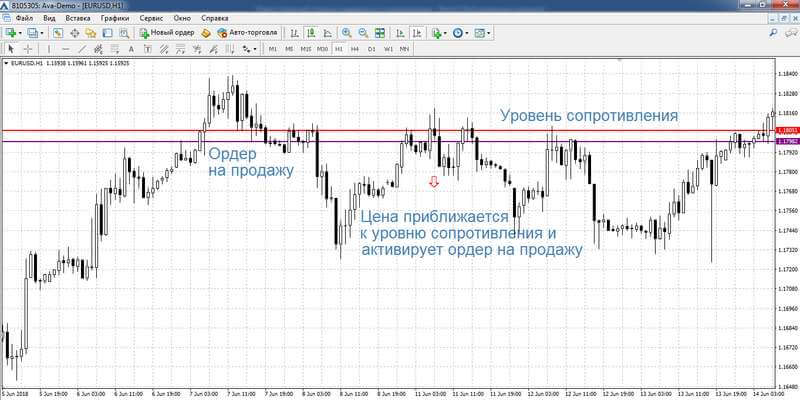The width and height of the screenshot is (800, 400).
Task: Tile the chart windows
Action: [380, 33]
